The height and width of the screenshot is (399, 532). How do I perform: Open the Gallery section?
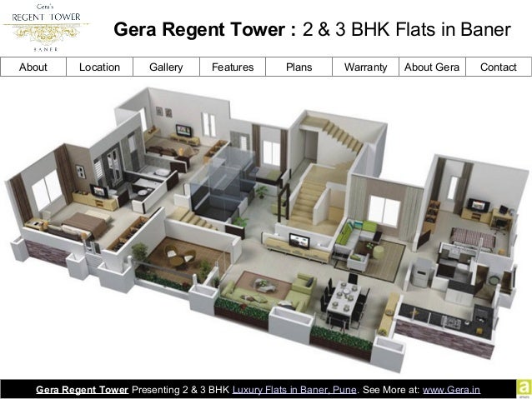[166, 67]
